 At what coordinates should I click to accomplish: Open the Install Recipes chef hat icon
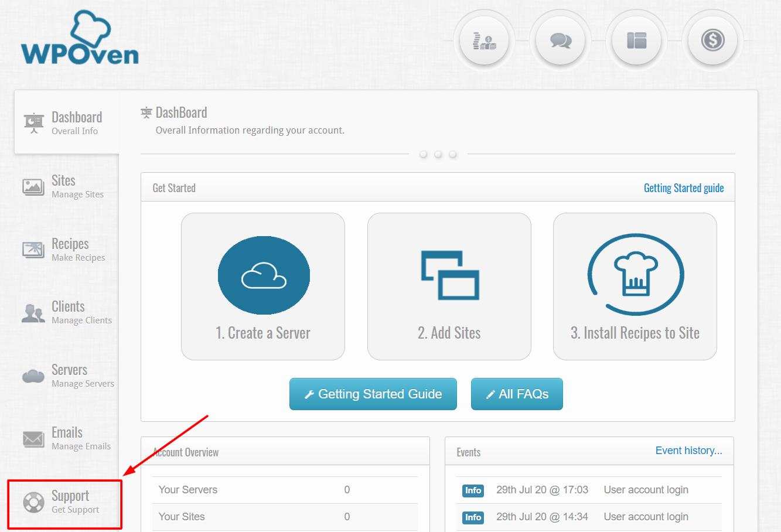635,275
